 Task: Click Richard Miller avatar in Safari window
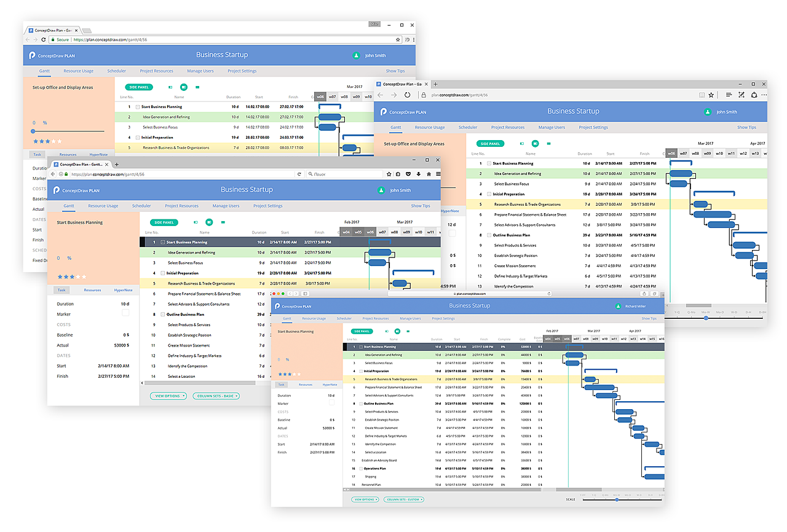[x=619, y=306]
